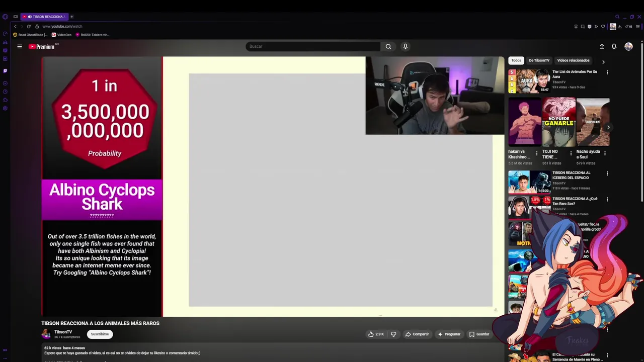Image resolution: width=644 pixels, height=362 pixels.
Task: Click the Opera GX logo menu
Action: point(5,17)
